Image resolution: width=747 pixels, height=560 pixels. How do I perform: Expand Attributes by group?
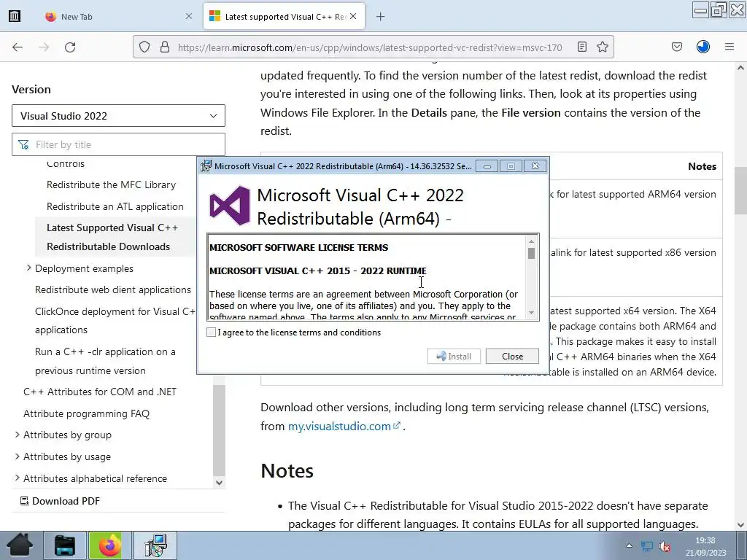click(18, 435)
